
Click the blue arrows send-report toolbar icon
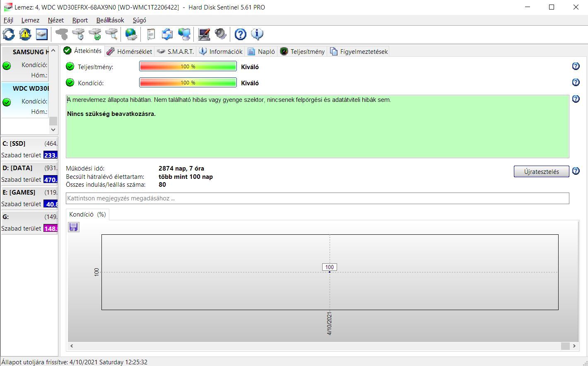tap(167, 34)
